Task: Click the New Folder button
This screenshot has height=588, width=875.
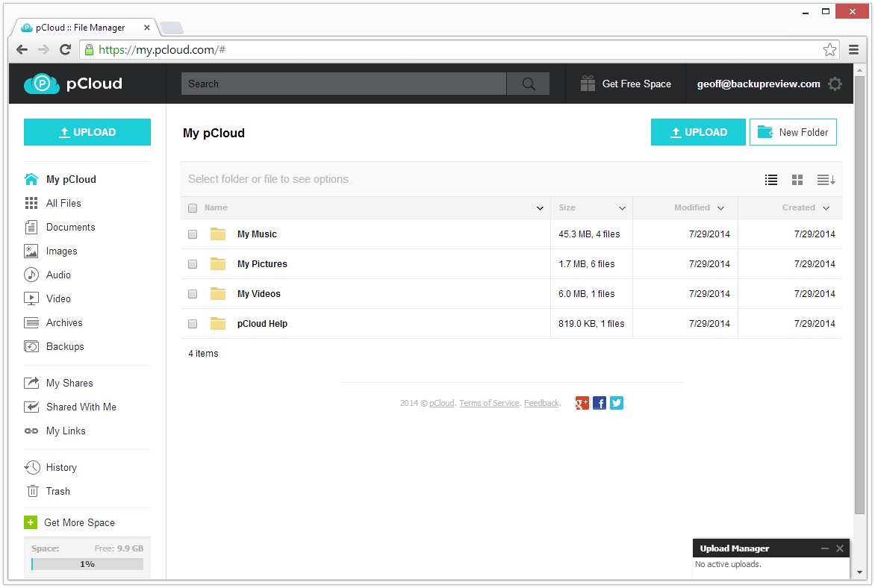Action: [793, 132]
